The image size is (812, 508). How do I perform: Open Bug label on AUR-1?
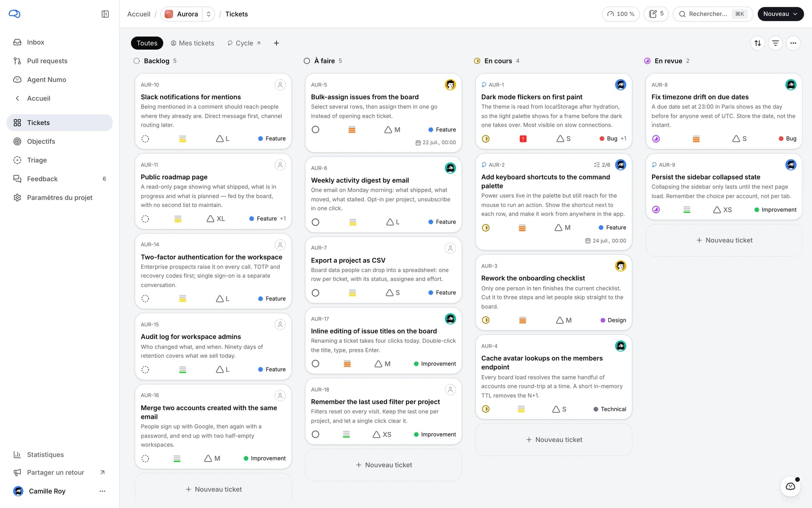click(x=608, y=139)
